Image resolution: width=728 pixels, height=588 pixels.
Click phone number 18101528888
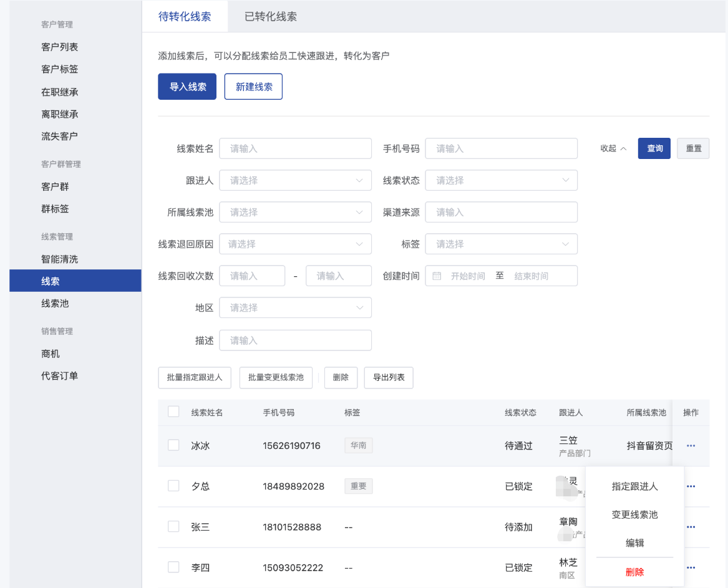pos(292,527)
